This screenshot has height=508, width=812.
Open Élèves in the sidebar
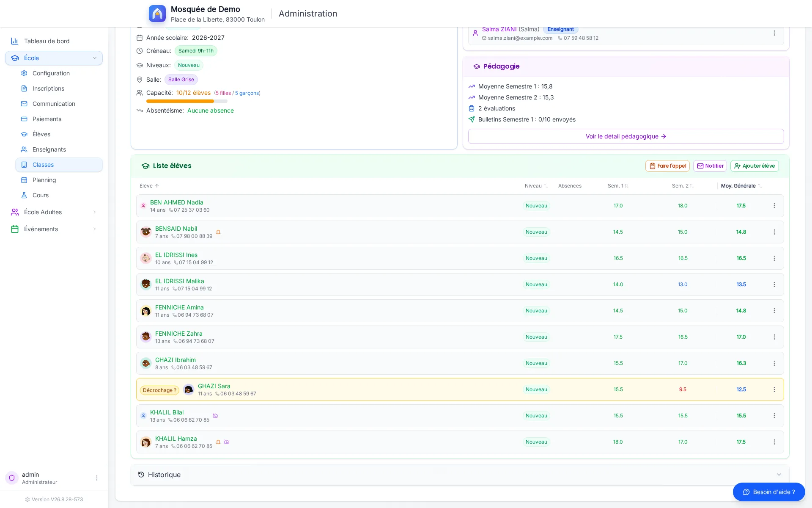point(59,134)
